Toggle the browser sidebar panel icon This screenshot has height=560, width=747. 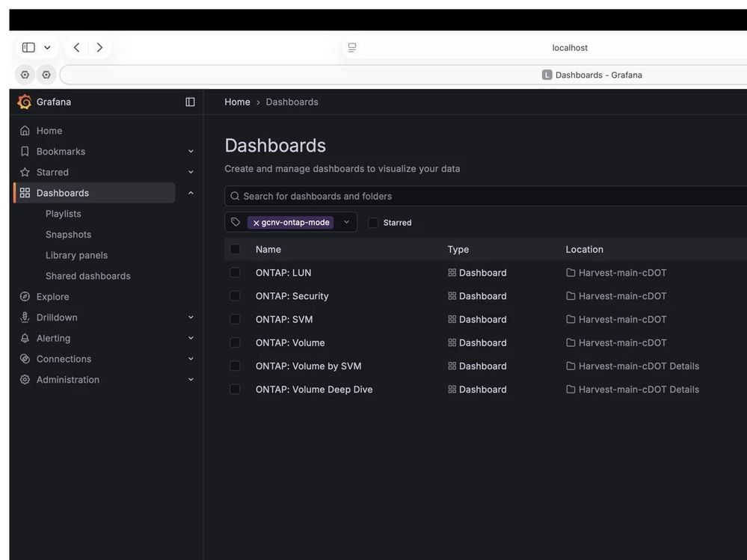click(28, 48)
